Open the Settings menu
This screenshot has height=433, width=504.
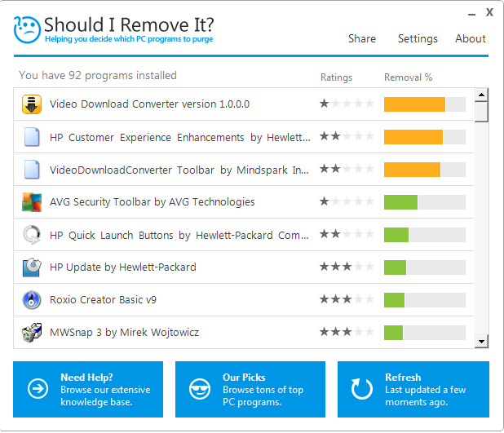pyautogui.click(x=418, y=38)
